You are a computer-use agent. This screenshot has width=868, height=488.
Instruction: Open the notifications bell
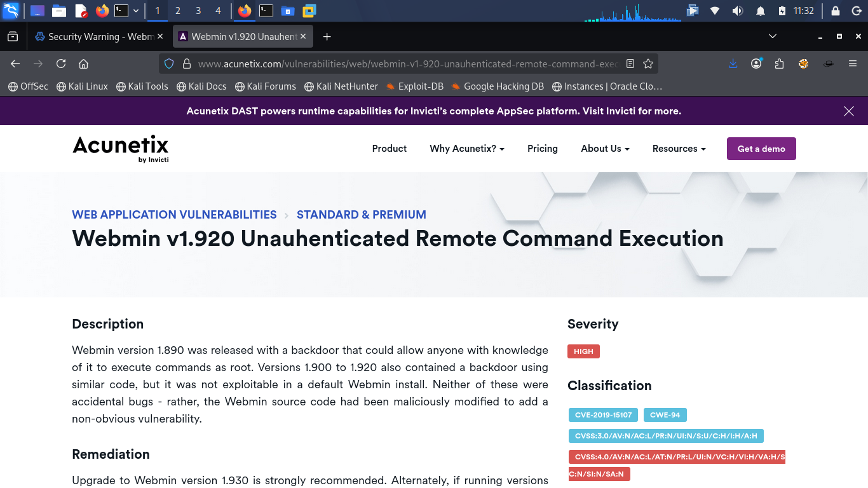[761, 11]
